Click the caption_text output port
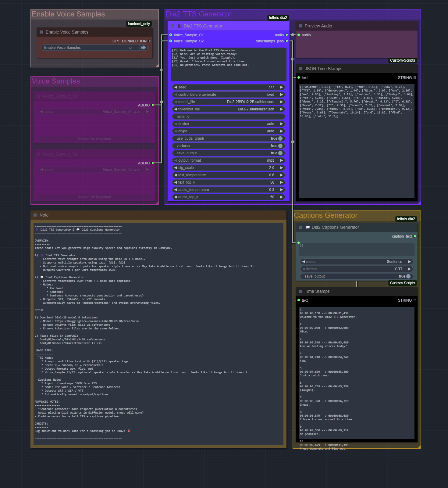 coord(415,236)
